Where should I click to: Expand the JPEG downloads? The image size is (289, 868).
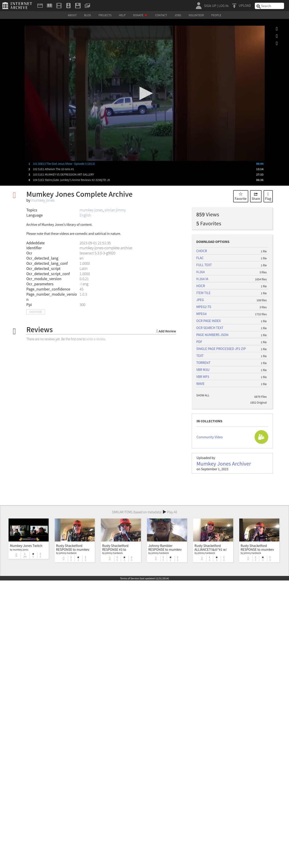tap(200, 300)
